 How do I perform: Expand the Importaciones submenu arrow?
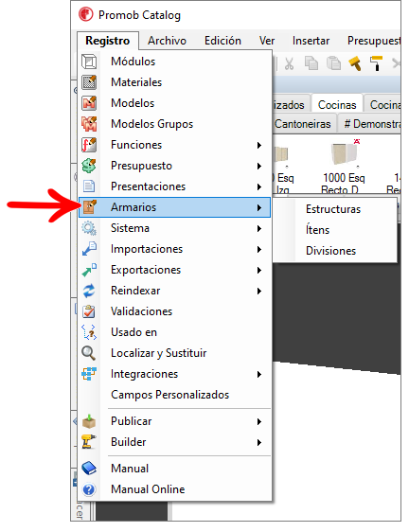click(x=259, y=249)
